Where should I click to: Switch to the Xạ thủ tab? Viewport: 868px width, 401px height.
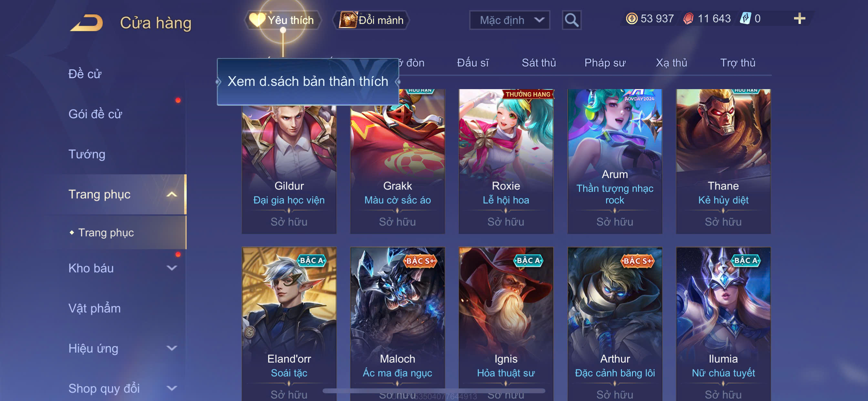coord(671,63)
